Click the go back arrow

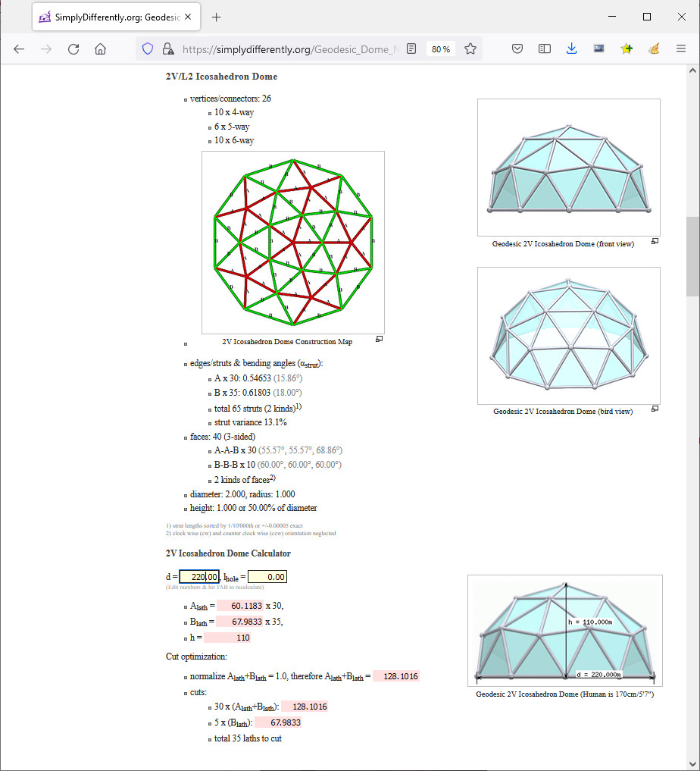coord(19,49)
